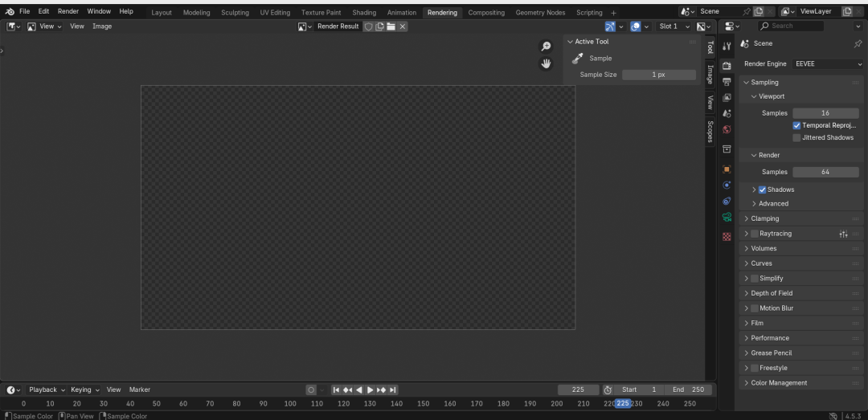Screen dimensions: 868x420
Task: Click the pan hand icon in viewer
Action: (546, 63)
